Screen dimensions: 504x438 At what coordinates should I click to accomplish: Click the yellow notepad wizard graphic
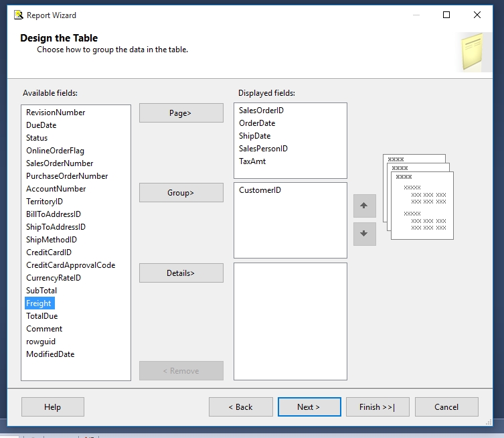[x=474, y=52]
